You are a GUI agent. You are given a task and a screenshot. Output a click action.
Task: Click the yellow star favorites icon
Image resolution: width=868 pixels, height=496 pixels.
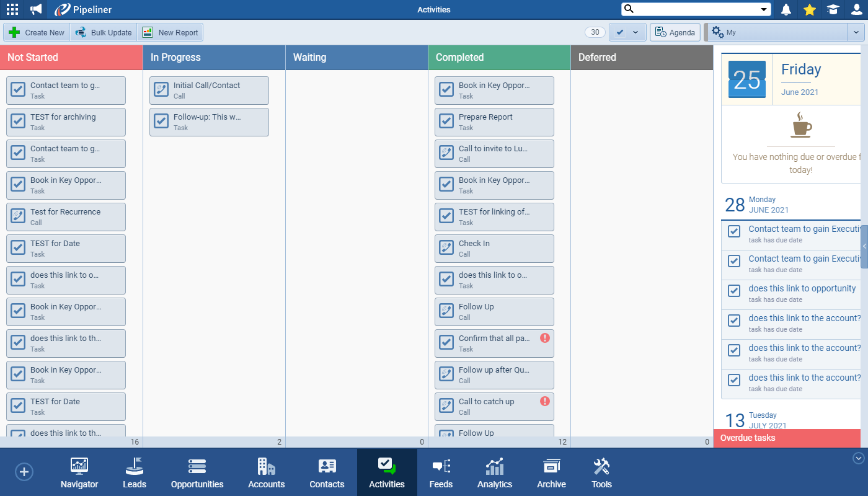point(809,9)
